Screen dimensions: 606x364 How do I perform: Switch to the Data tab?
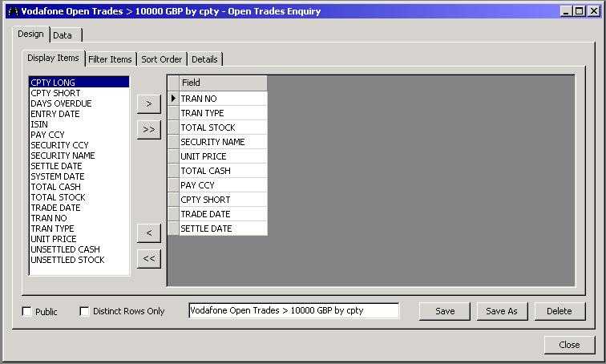coord(63,35)
